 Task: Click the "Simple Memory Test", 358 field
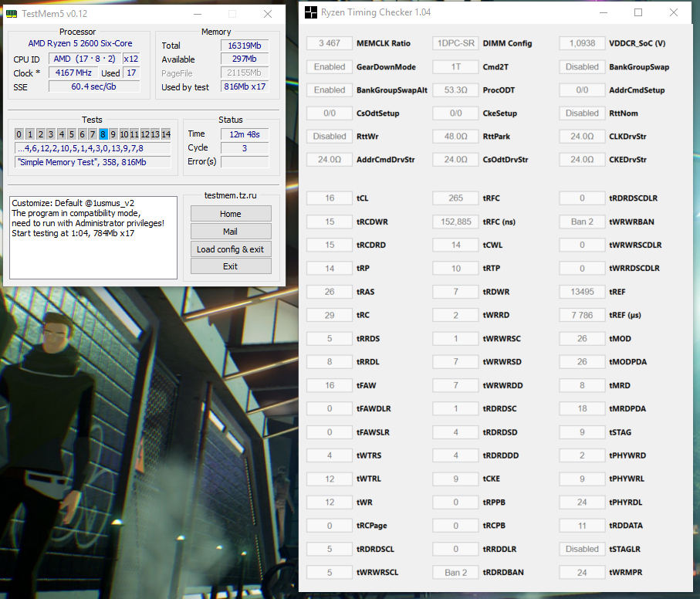coord(93,162)
